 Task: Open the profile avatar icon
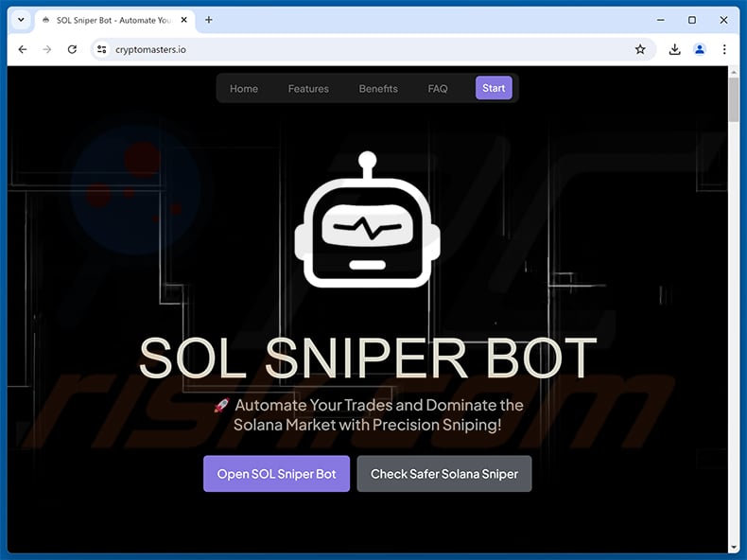[699, 49]
